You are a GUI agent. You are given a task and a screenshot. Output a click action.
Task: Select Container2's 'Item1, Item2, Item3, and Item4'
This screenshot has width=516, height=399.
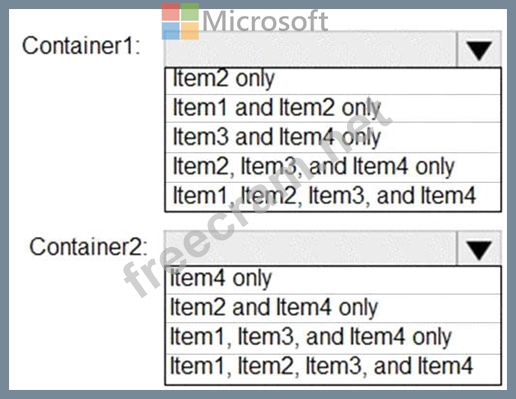point(333,369)
